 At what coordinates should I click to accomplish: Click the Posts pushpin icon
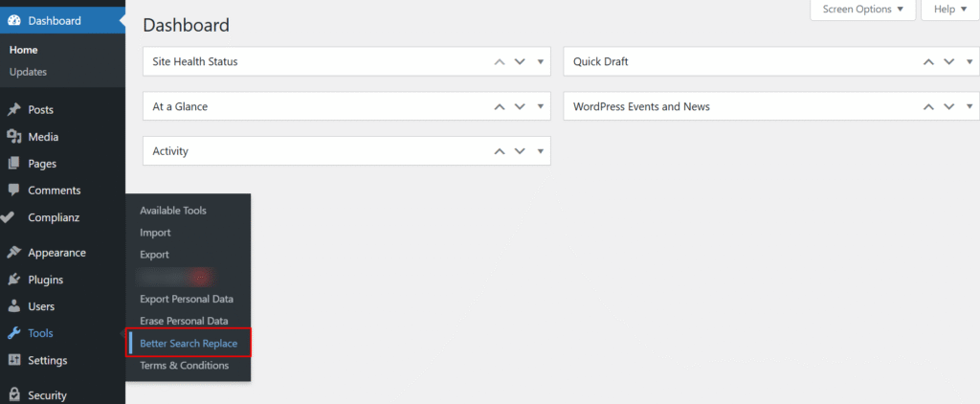click(x=13, y=110)
